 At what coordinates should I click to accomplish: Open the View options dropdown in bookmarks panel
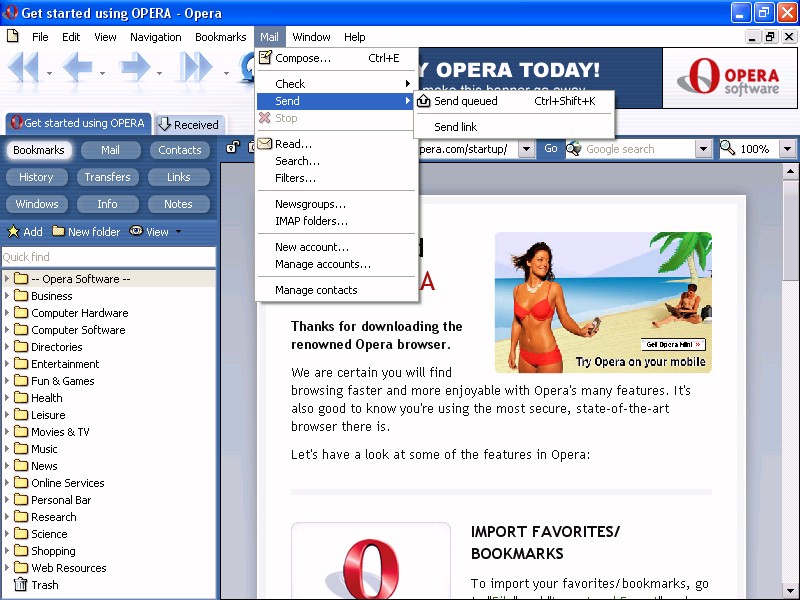click(x=156, y=232)
